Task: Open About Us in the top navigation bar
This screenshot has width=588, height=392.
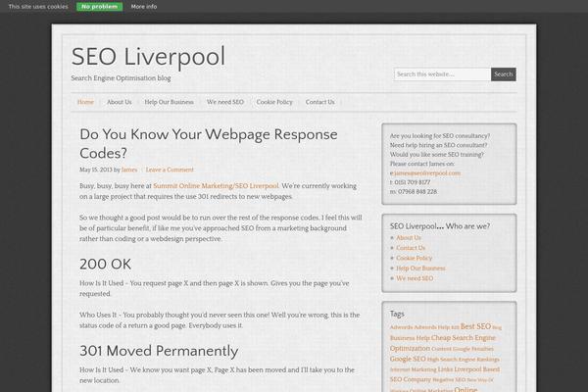Action: click(x=120, y=102)
